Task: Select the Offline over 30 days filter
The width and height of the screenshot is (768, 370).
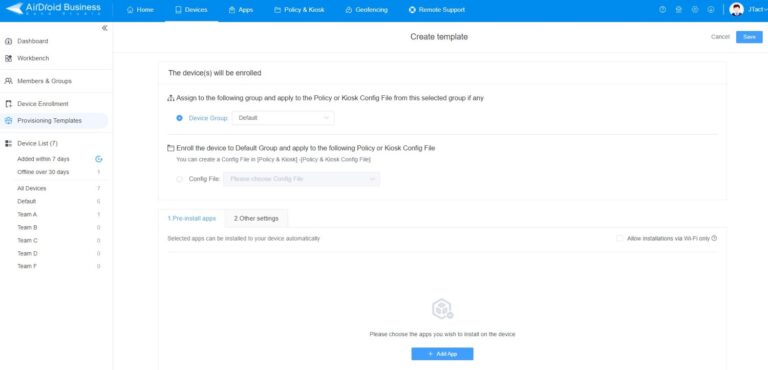Action: (43, 173)
